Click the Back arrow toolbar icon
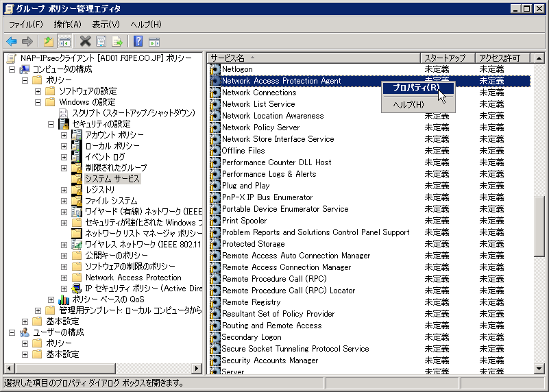The height and width of the screenshot is (392, 549). pos(12,41)
